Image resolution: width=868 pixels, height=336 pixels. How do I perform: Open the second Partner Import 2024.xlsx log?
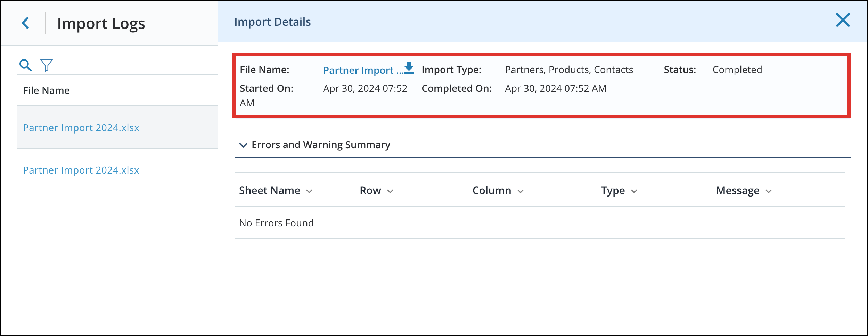click(81, 170)
